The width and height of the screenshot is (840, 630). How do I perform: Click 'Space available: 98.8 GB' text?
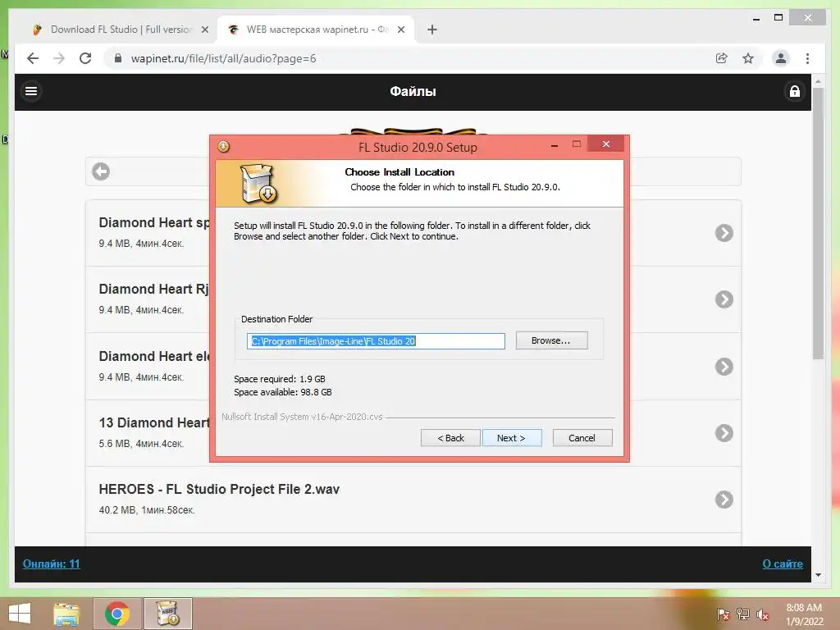tap(282, 392)
